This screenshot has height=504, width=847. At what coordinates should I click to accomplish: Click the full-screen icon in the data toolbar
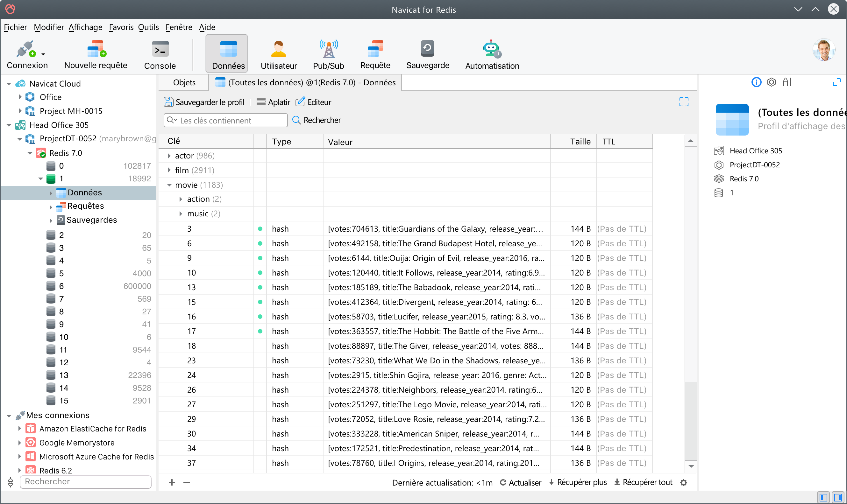point(684,102)
